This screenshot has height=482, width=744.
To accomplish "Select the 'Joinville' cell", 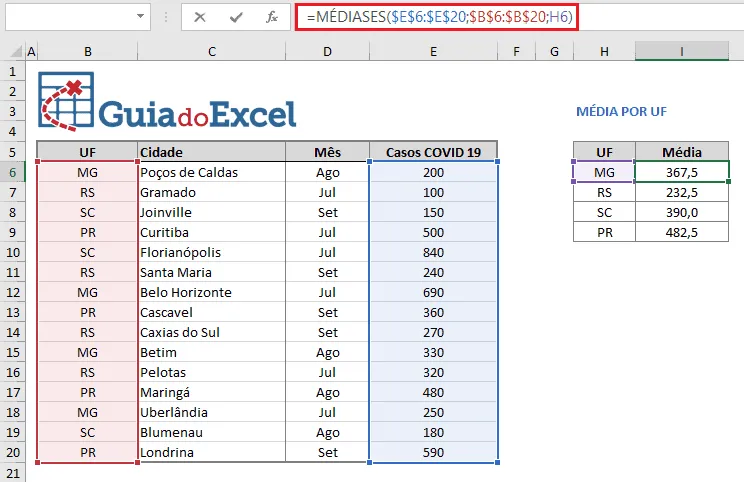I will point(212,212).
